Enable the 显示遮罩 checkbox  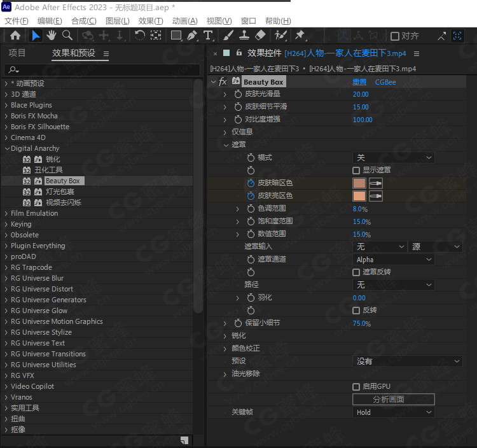(356, 171)
